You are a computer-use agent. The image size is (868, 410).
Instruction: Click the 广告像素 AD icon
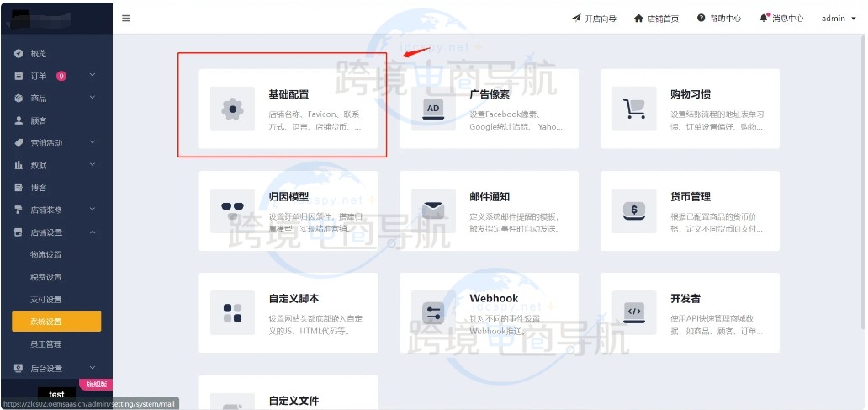[433, 109]
